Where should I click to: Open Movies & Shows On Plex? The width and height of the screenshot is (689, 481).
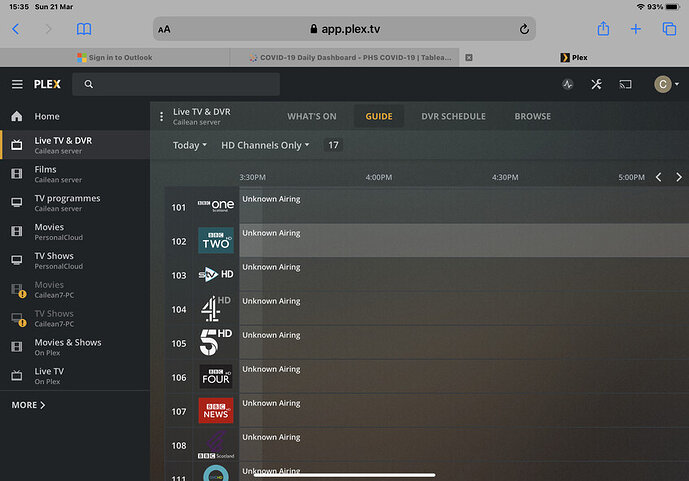coord(75,347)
